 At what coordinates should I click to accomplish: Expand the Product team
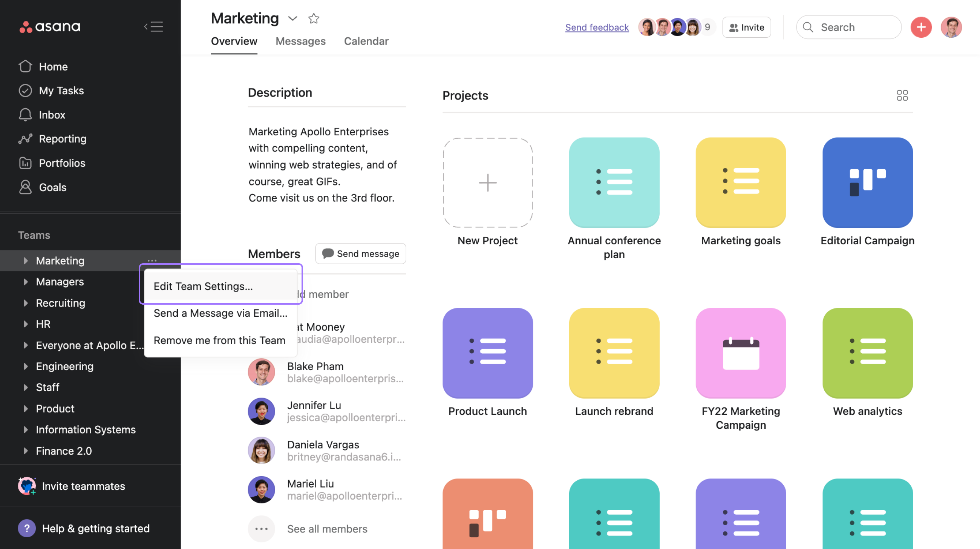pyautogui.click(x=26, y=408)
